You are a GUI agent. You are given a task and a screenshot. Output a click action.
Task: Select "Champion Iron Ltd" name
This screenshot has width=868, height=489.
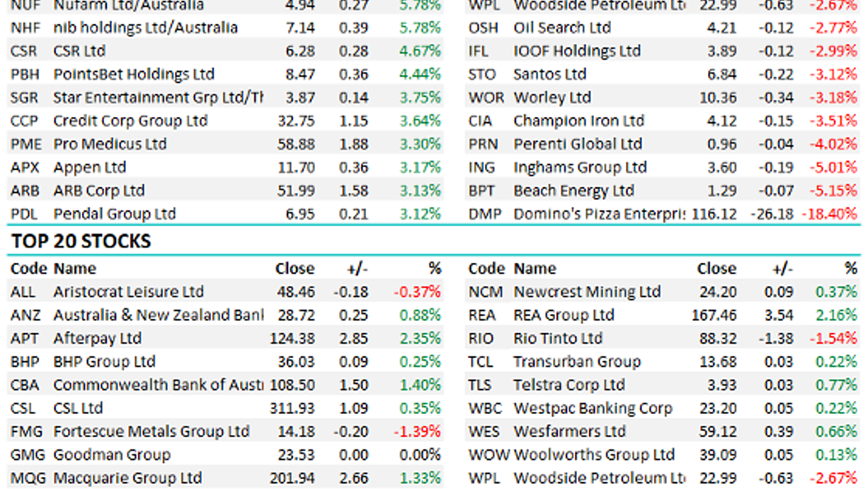(579, 122)
